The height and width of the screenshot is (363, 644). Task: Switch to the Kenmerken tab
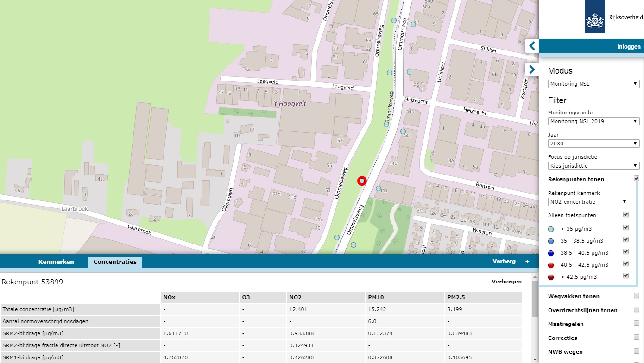[56, 262]
